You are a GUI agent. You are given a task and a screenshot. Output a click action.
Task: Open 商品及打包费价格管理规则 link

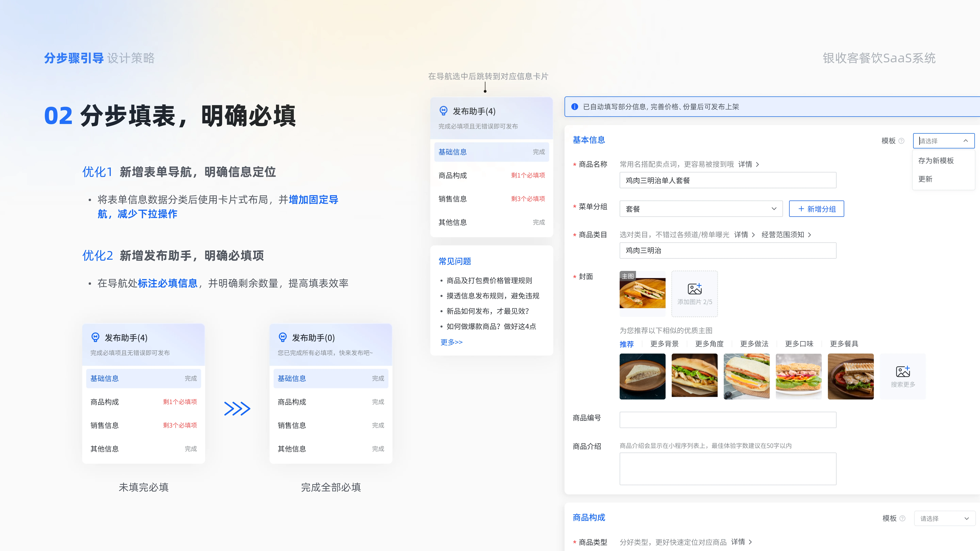pyautogui.click(x=489, y=281)
